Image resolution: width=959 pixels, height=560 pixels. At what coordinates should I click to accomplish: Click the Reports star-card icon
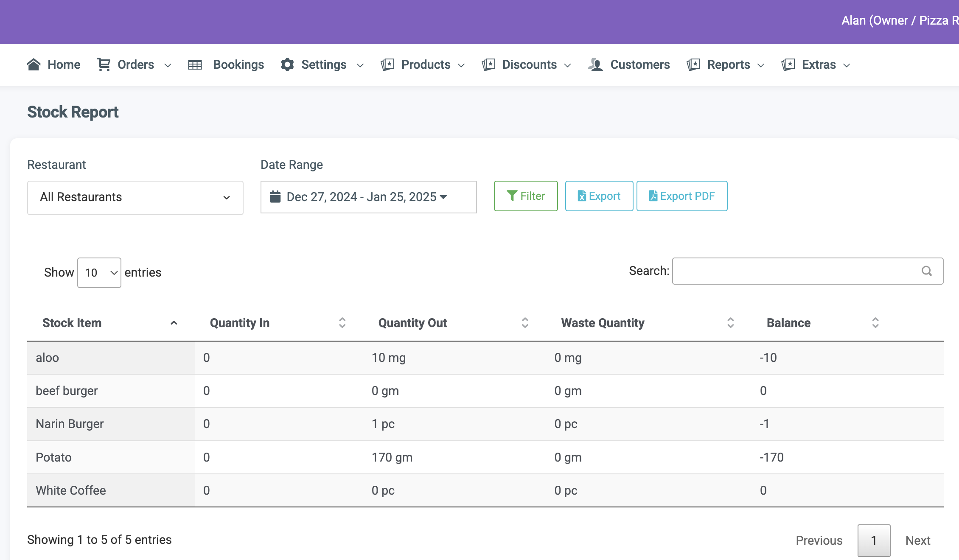693,64
